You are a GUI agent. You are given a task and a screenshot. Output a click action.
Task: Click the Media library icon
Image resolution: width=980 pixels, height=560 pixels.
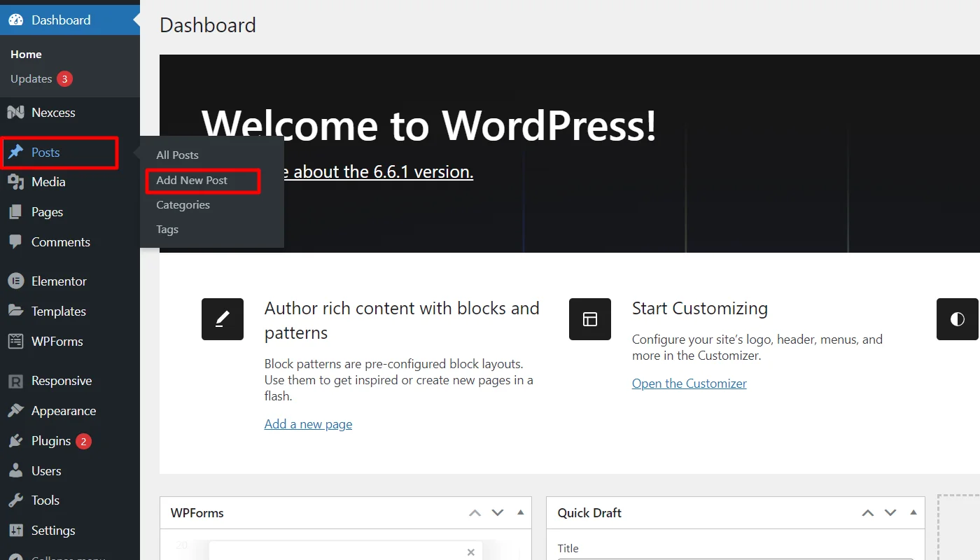(15, 182)
